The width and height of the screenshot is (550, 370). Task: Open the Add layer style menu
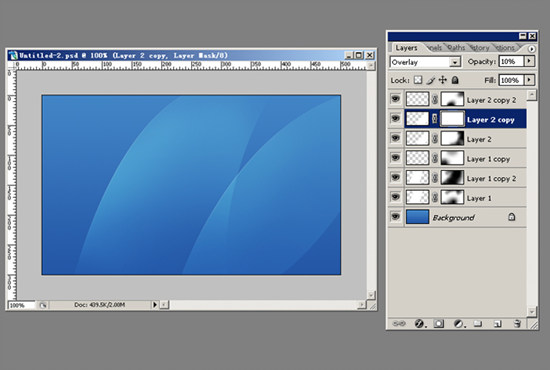pyautogui.click(x=420, y=323)
